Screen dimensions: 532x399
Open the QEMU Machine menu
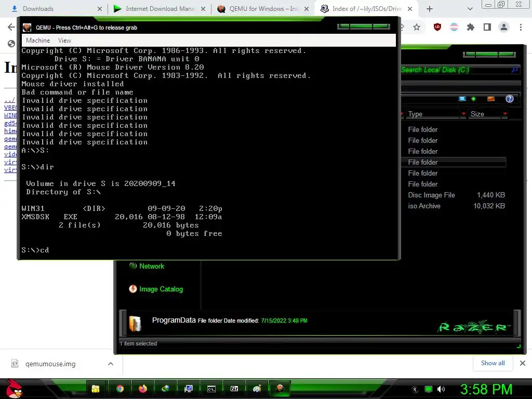coord(38,41)
